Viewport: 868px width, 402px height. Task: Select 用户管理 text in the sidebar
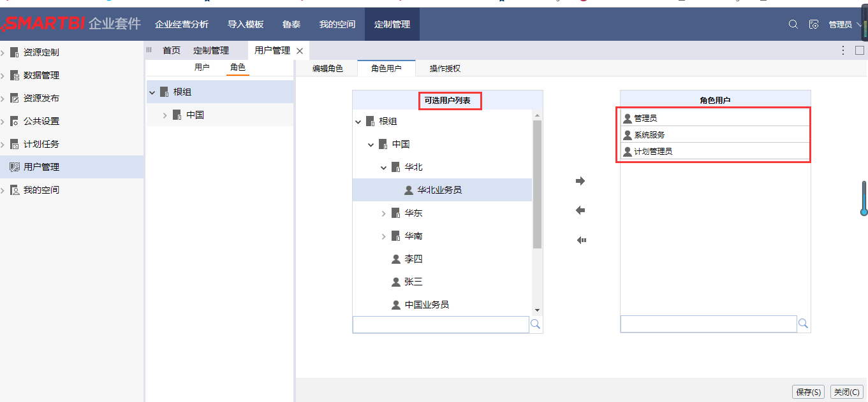pos(41,167)
